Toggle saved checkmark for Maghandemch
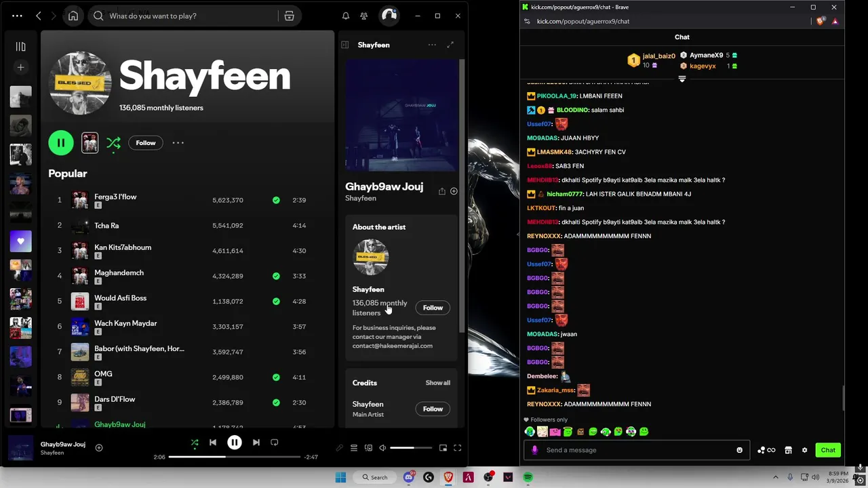 pos(276,276)
